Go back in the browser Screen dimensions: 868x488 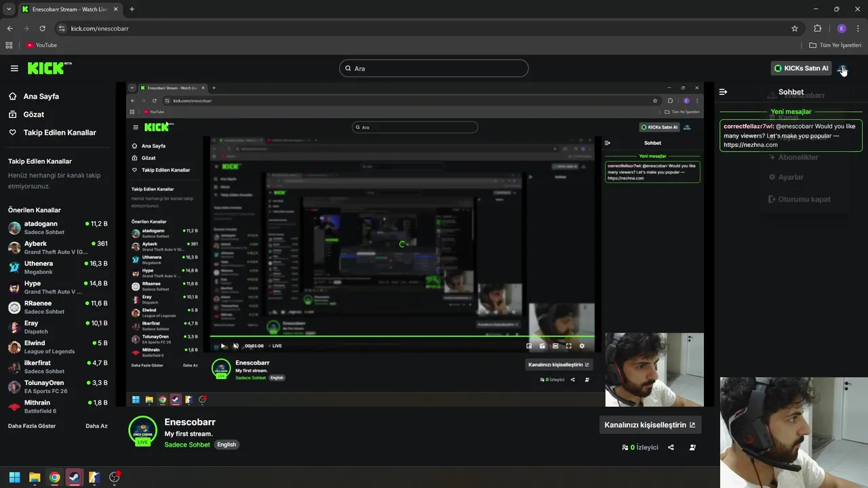pyautogui.click(x=9, y=28)
